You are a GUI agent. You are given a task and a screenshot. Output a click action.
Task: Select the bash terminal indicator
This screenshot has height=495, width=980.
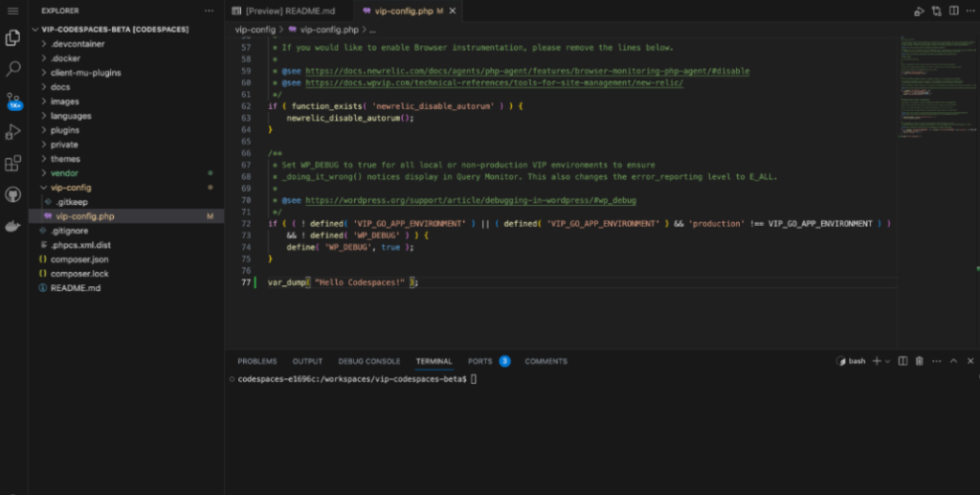point(851,361)
